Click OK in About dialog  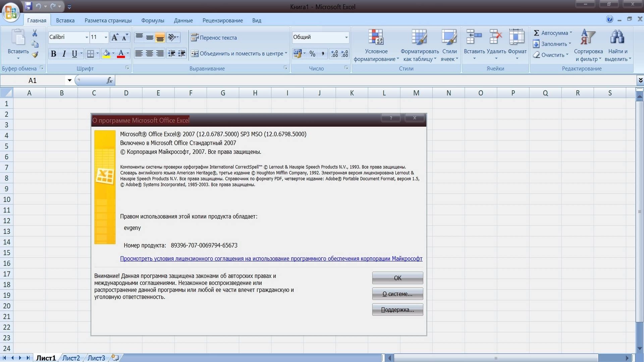(397, 278)
